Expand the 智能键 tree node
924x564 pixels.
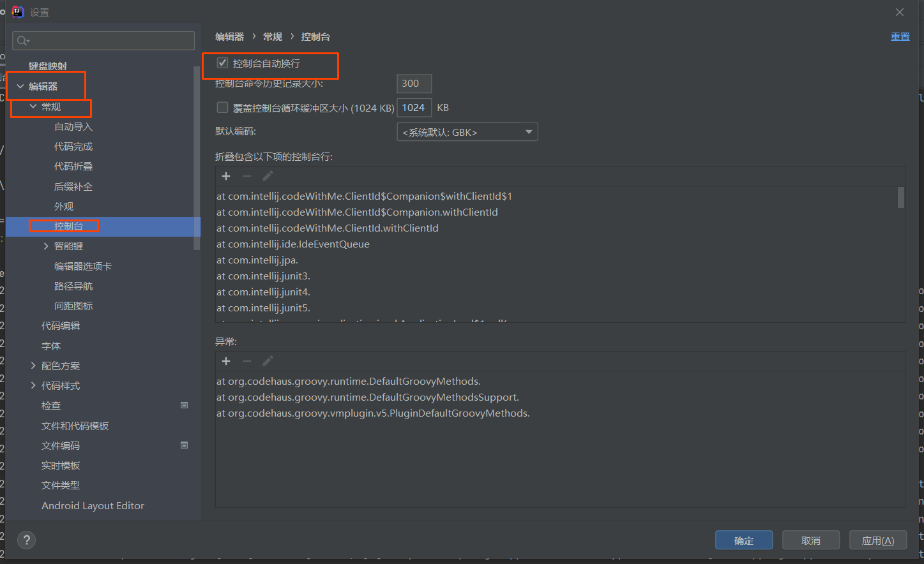tap(46, 246)
